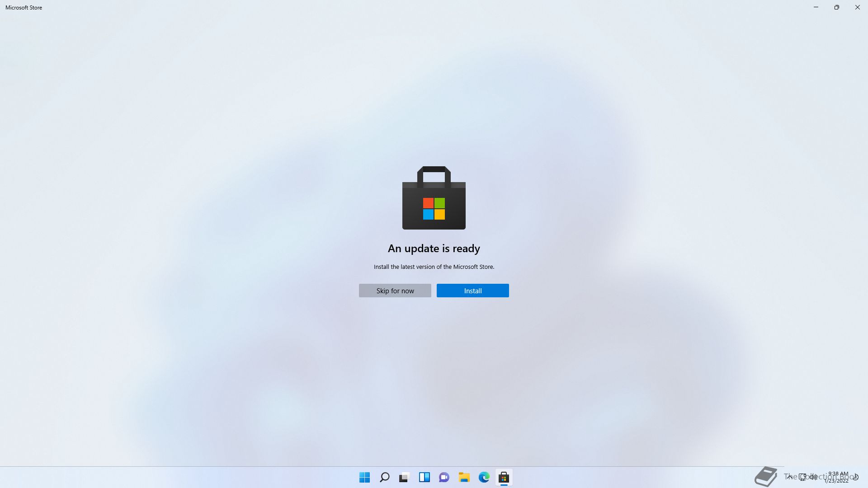This screenshot has width=868, height=488.
Task: Expand hidden tray icons chevron
Action: click(789, 477)
